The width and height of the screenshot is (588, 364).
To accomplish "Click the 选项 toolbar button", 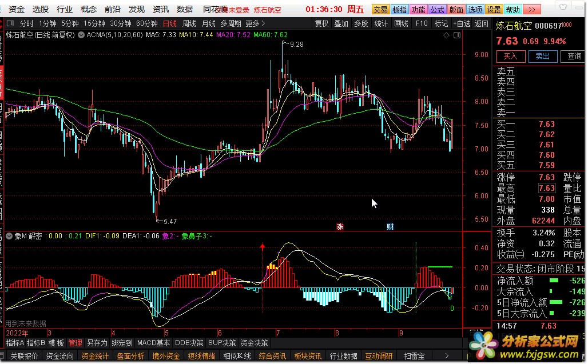I will coord(475,9).
